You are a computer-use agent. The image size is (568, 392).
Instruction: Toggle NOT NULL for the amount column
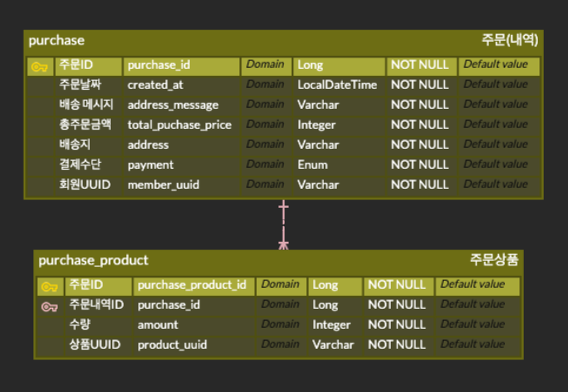(396, 325)
